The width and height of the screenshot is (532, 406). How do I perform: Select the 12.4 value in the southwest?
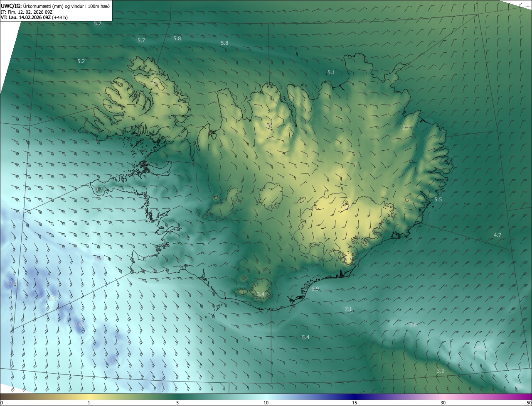12,284
